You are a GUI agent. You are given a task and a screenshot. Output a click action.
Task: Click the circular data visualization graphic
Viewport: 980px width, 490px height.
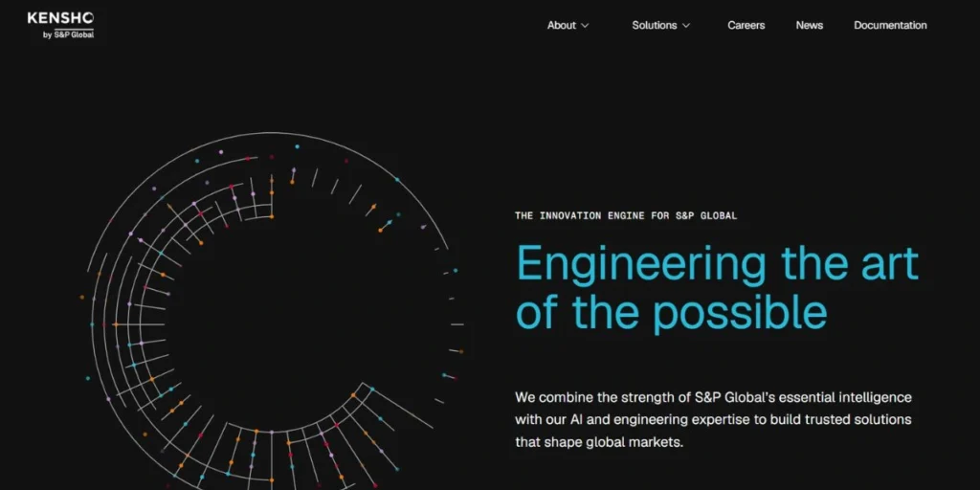272,311
